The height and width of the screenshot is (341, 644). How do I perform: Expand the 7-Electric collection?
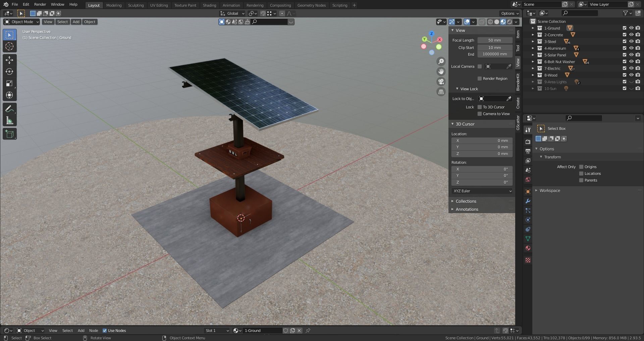click(533, 68)
